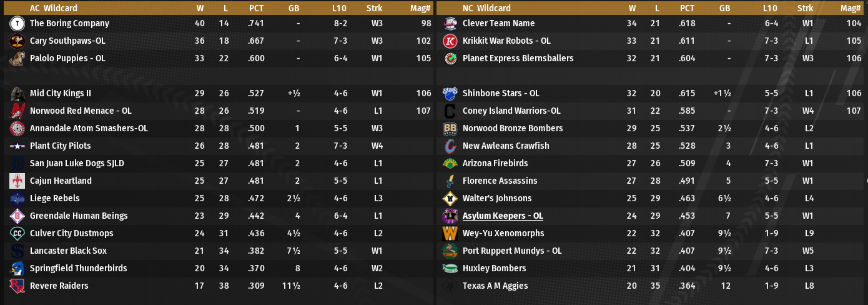This screenshot has height=305, width=868.
Task: Click the Coney Island Warriors C logo
Action: [x=450, y=111]
